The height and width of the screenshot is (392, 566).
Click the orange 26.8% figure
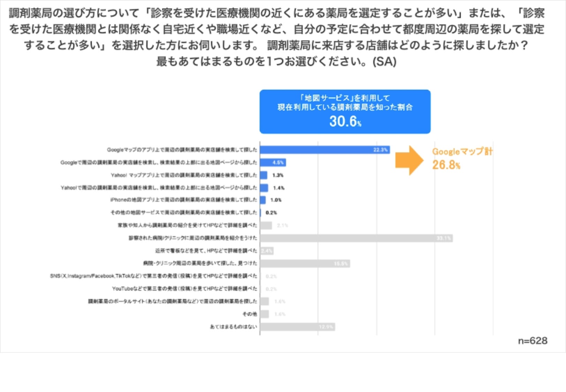(446, 165)
